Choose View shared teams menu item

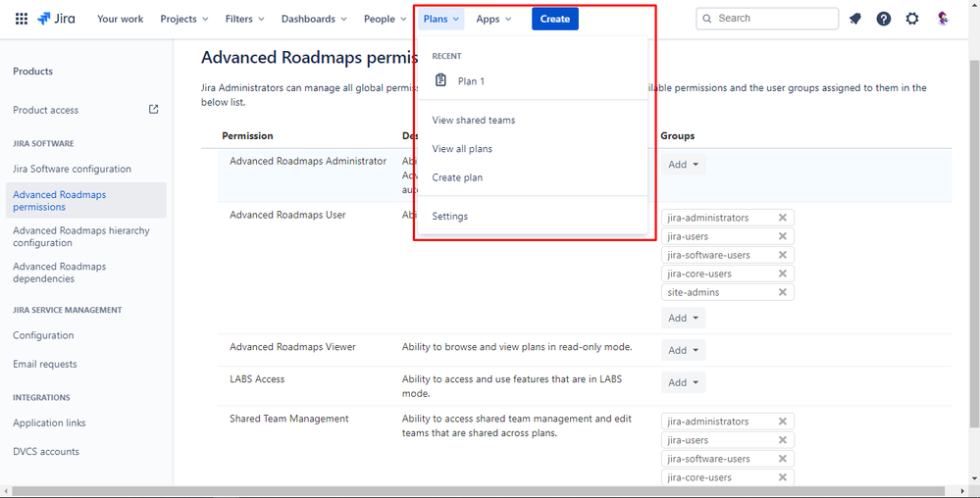click(x=532, y=120)
